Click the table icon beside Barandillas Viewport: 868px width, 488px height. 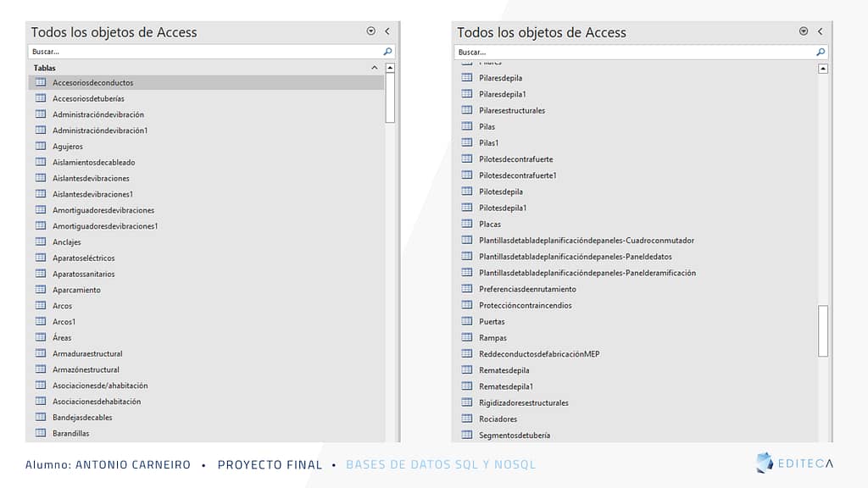pos(41,433)
